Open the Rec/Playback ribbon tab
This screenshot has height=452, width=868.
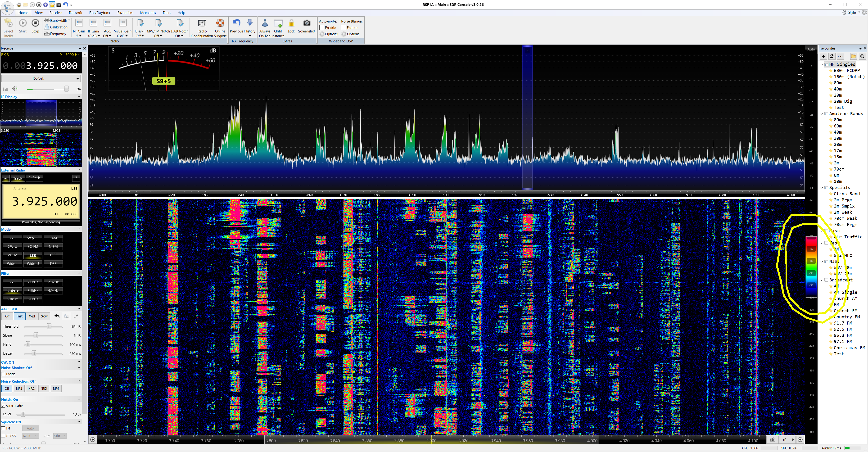tap(99, 13)
